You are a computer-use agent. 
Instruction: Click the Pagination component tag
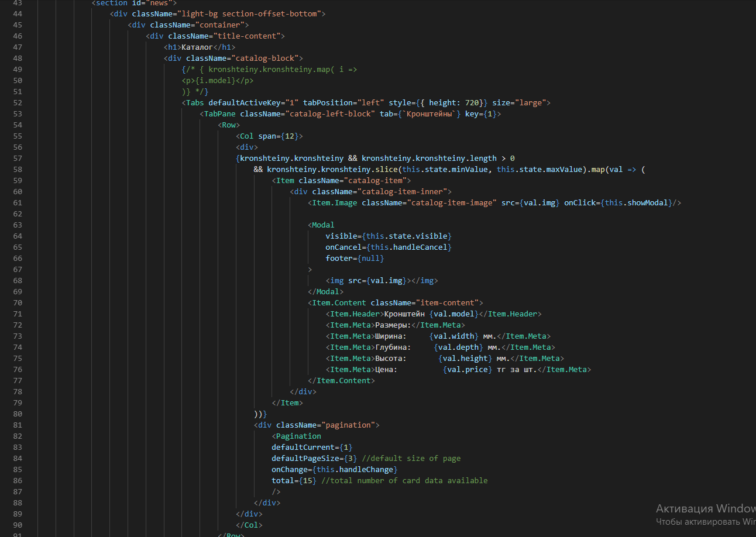298,436
